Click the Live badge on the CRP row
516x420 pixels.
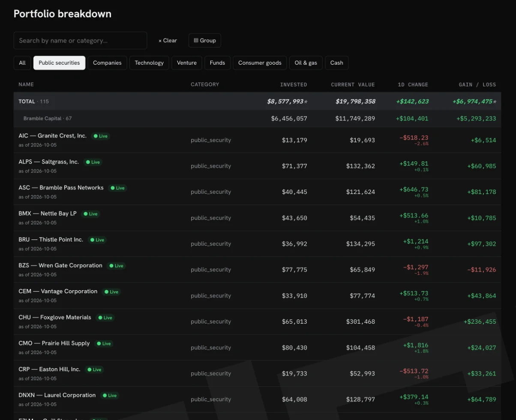tap(94, 369)
